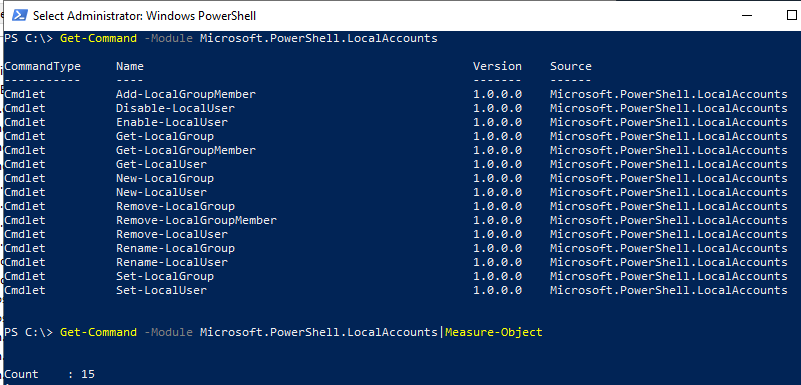Click the window title 'Select Administrator: Windows PowerShell'
Viewport: 801px width, 385px height.
(145, 16)
